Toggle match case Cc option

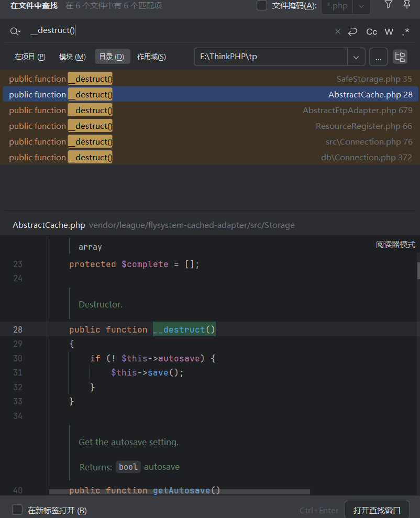click(x=371, y=31)
